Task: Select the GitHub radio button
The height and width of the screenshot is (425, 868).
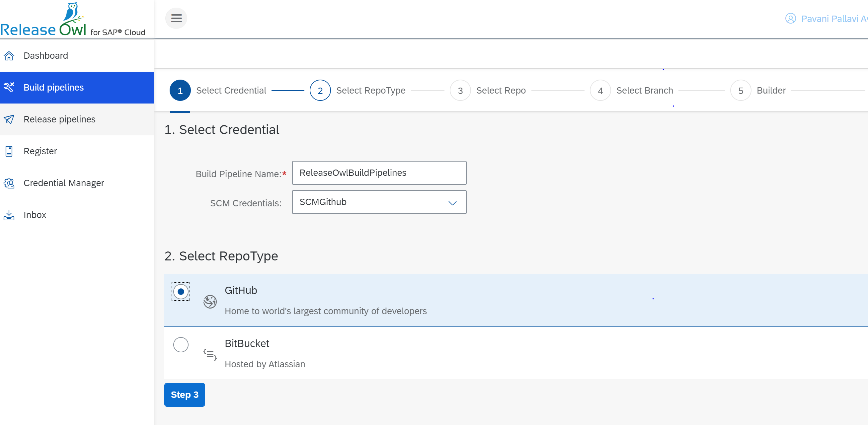Action: coord(181,292)
